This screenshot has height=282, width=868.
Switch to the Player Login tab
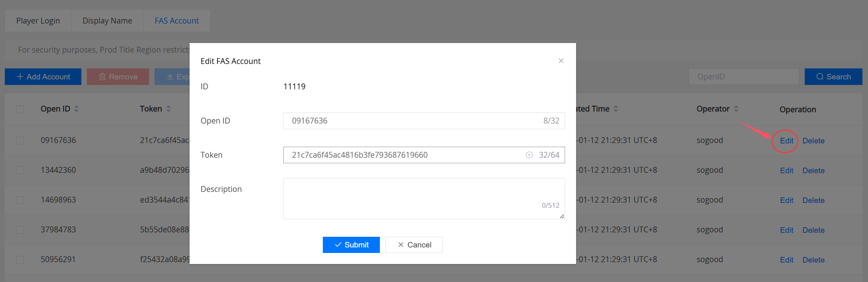(38, 21)
